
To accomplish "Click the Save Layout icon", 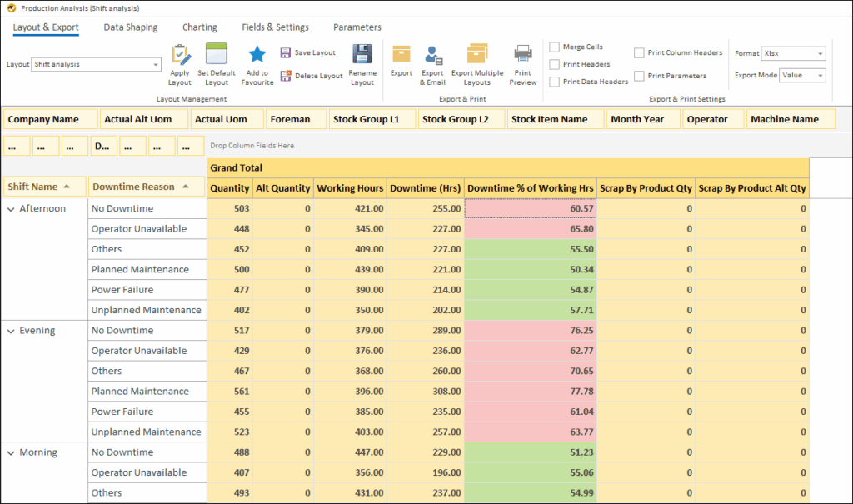I will tap(286, 52).
